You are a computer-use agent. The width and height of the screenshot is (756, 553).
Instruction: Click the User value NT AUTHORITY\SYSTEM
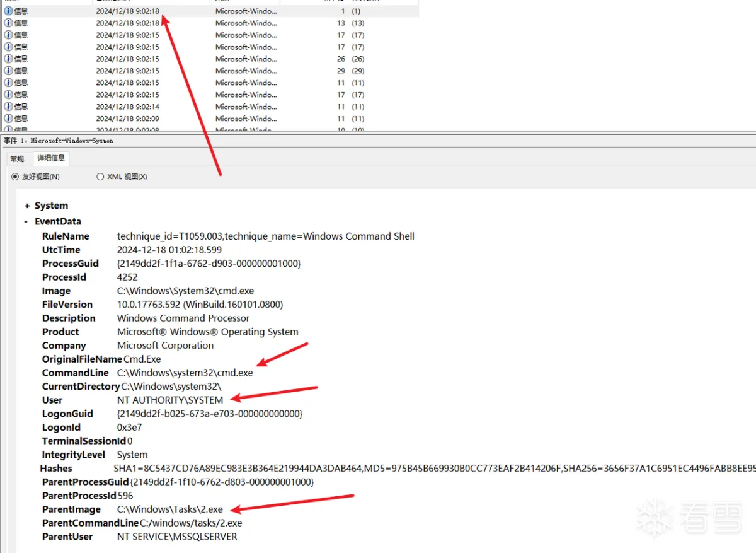tap(170, 400)
